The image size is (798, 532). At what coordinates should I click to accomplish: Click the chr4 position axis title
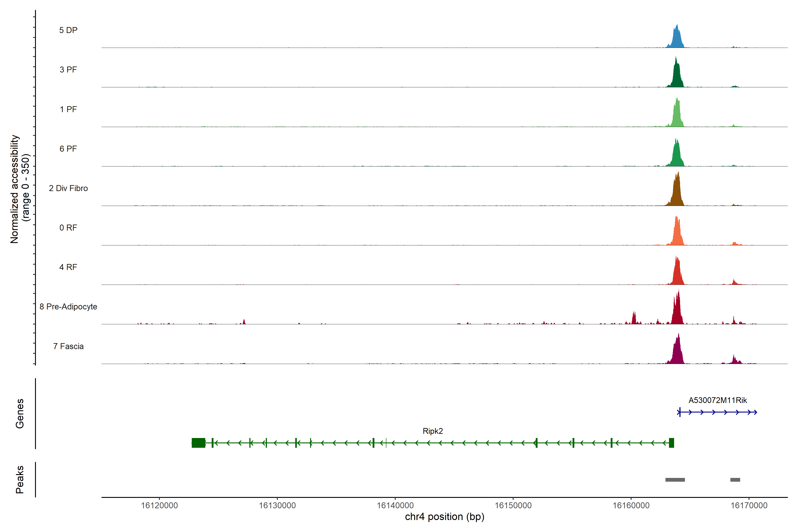[444, 517]
